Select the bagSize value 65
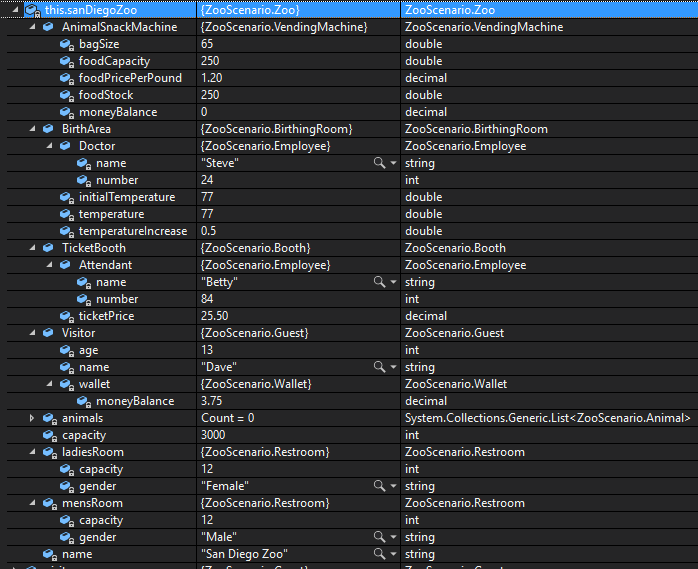Image resolution: width=698 pixels, height=569 pixels. tap(207, 44)
